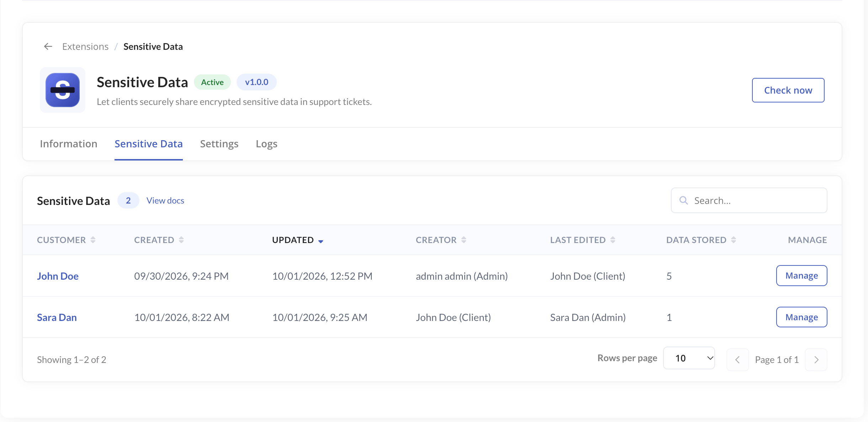868x422 pixels.
Task: Select the 09/30/2026, 9:24 PM created cell
Action: pyautogui.click(x=181, y=276)
